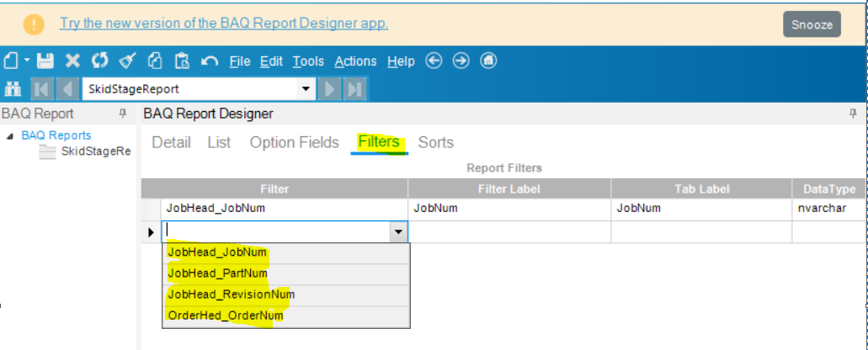Select JobHead_PartNum from the dropdown list

[x=217, y=273]
